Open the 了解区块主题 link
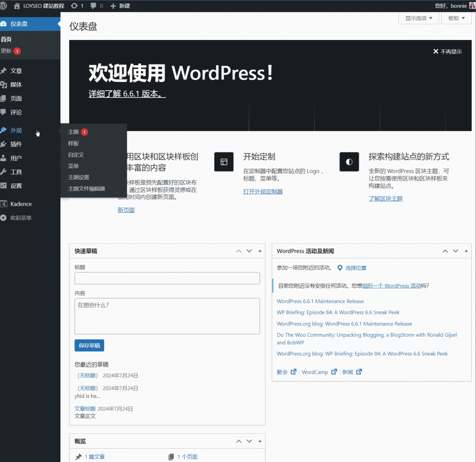 (x=386, y=199)
